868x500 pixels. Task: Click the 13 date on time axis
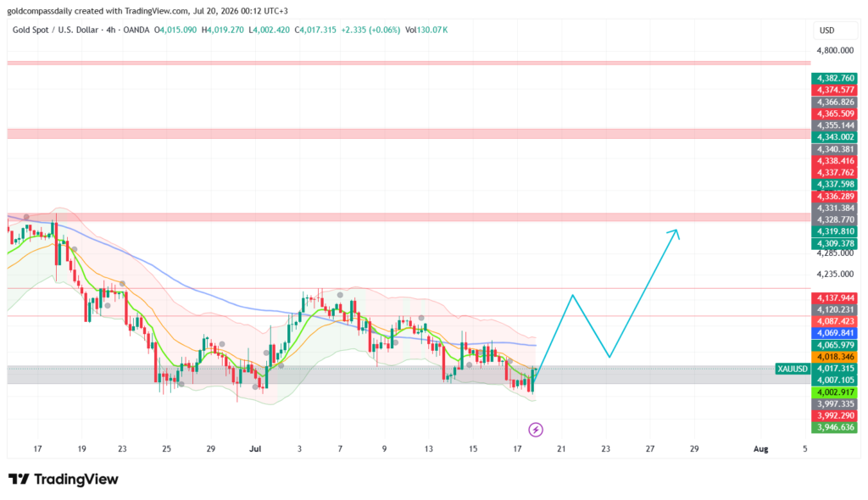tap(428, 449)
